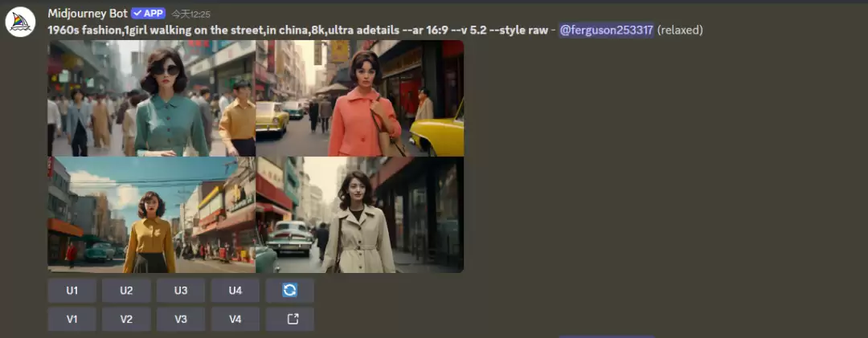
Task: Create variations of image one with V1
Action: (x=72, y=320)
